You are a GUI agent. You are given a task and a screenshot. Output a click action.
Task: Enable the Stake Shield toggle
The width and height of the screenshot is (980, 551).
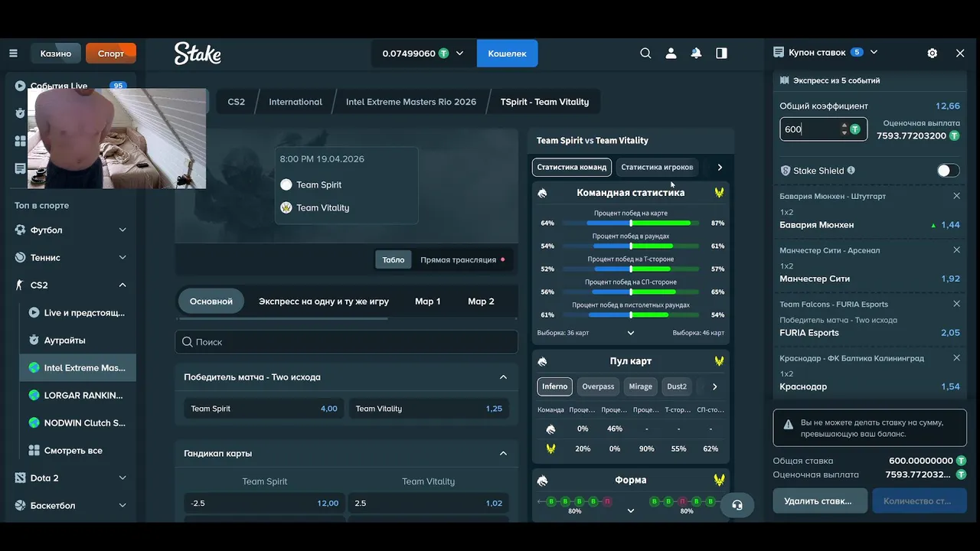coord(948,171)
